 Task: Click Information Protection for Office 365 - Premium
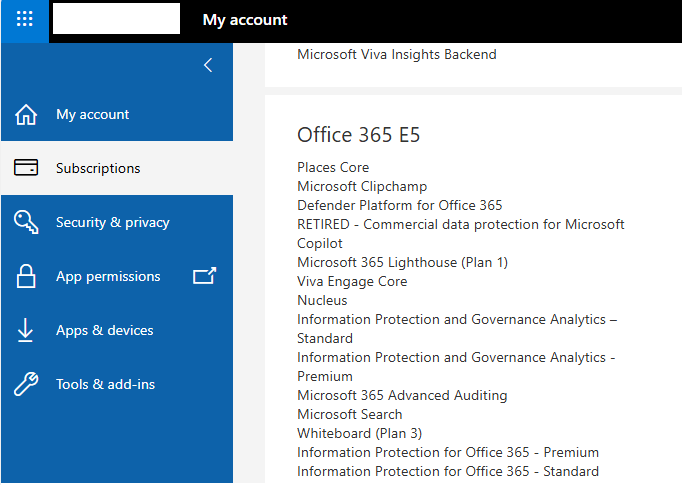click(448, 452)
